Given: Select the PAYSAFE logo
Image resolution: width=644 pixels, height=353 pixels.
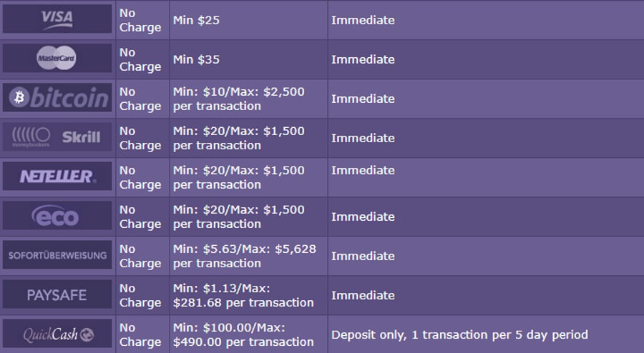Looking at the screenshot, I should point(57,294).
